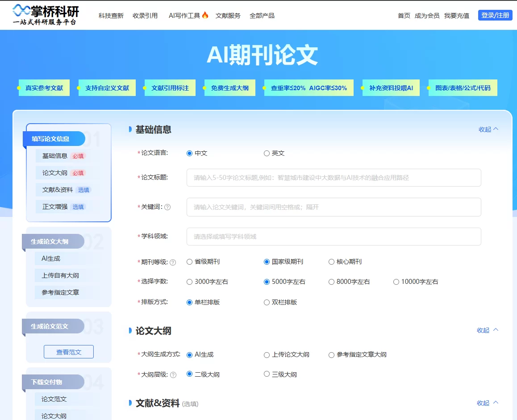Click the help icon next to 大纲层级
This screenshot has height=420, width=517.
point(173,375)
